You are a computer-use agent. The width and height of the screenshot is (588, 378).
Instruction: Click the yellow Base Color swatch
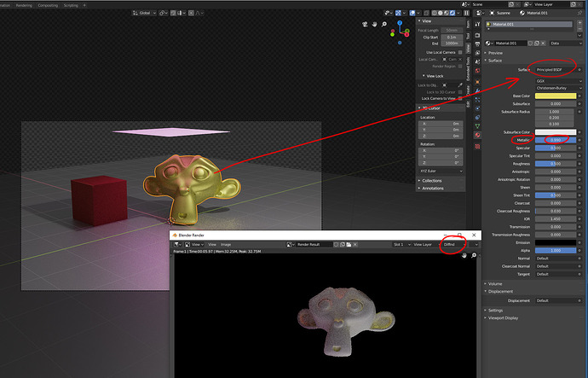point(556,96)
